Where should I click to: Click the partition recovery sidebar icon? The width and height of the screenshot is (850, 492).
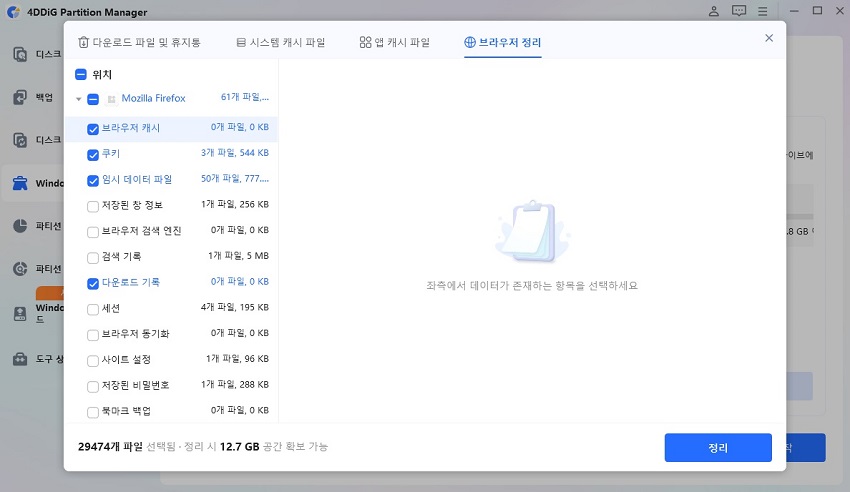20,269
